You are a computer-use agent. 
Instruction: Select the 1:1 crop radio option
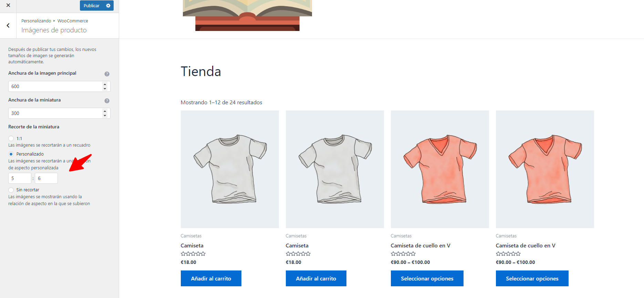(11, 138)
